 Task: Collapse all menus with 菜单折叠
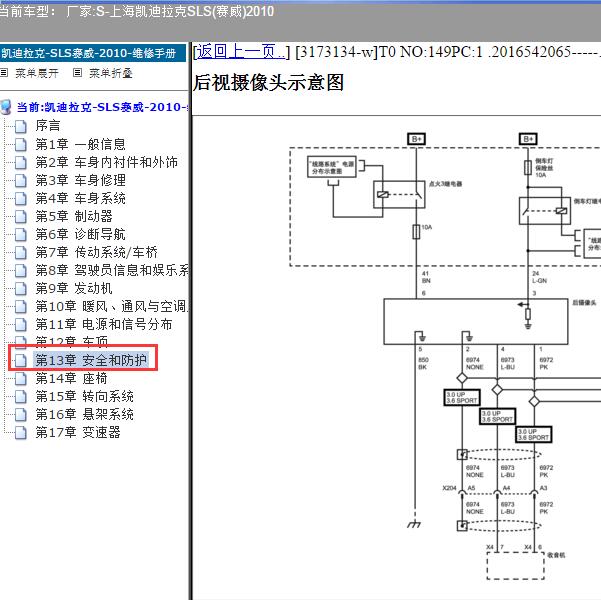pos(111,73)
